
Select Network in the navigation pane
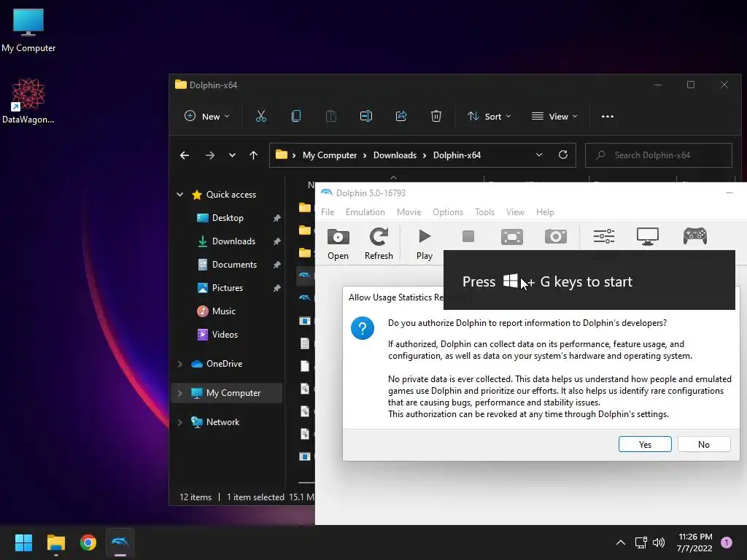pos(222,422)
